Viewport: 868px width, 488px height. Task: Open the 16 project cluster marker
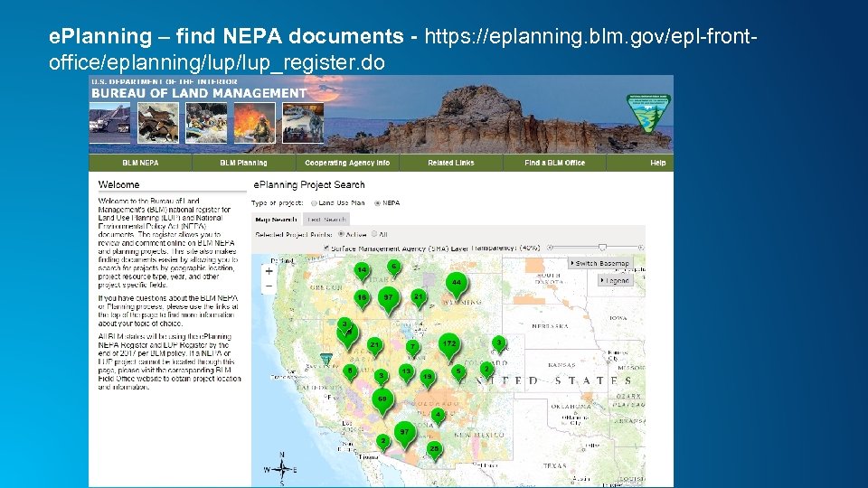362,299
